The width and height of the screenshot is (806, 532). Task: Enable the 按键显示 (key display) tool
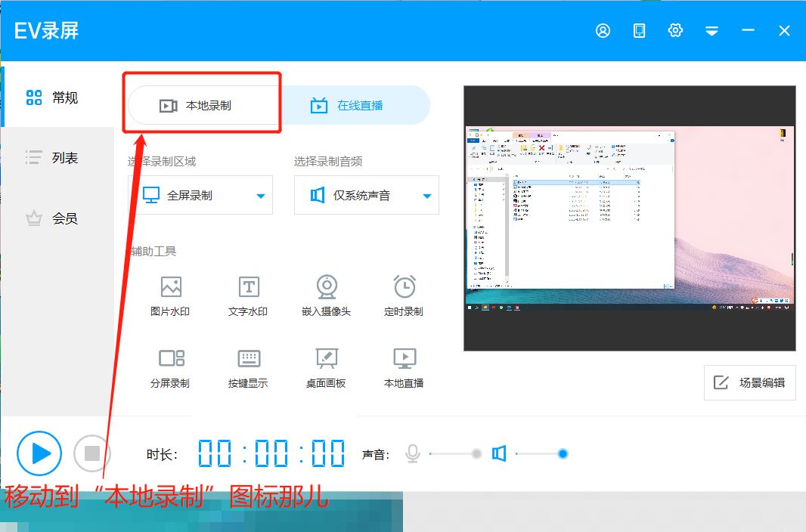click(x=247, y=367)
